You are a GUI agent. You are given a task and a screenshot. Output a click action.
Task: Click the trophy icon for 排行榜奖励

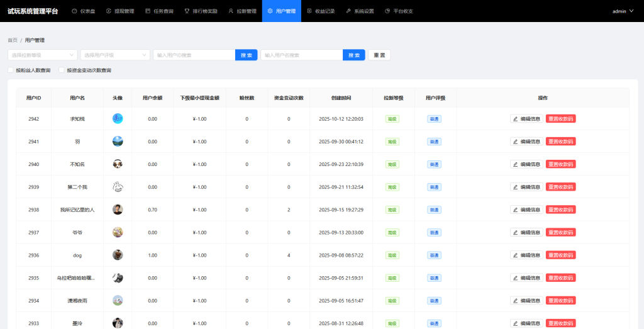[187, 11]
